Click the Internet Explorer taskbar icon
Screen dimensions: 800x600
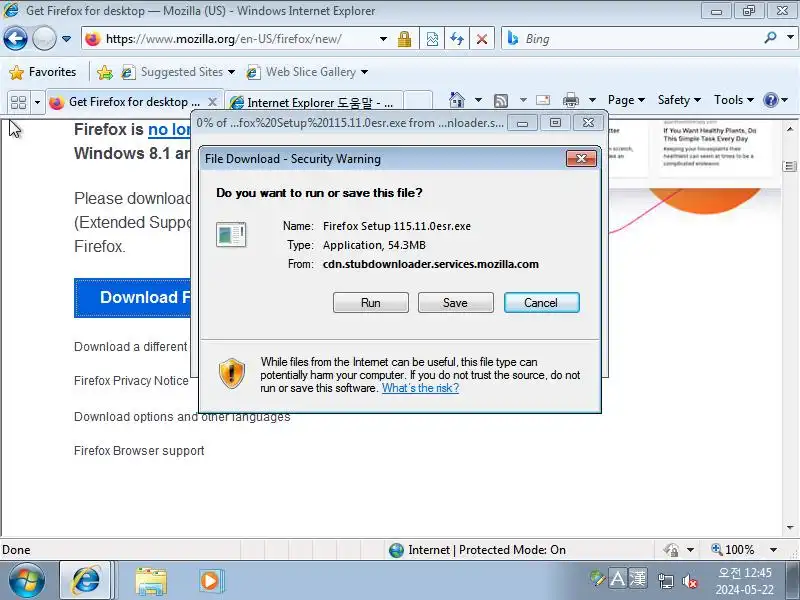(86, 581)
